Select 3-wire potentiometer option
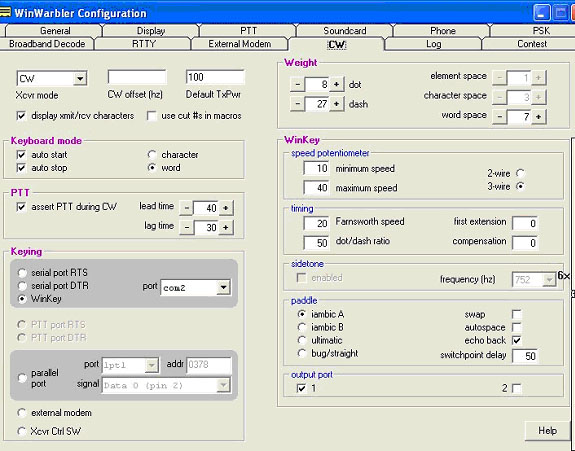 click(520, 186)
